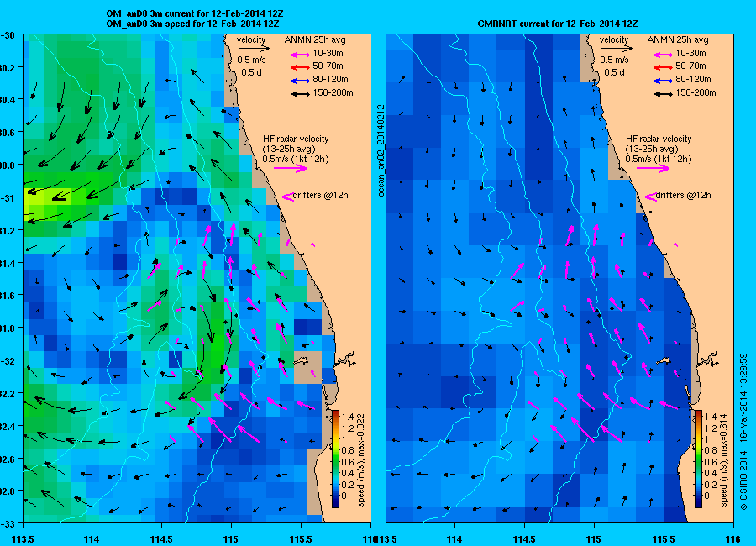Click the black 150-200m arrow in CMRNRT legend
The height and width of the screenshot is (546, 756).
click(664, 95)
